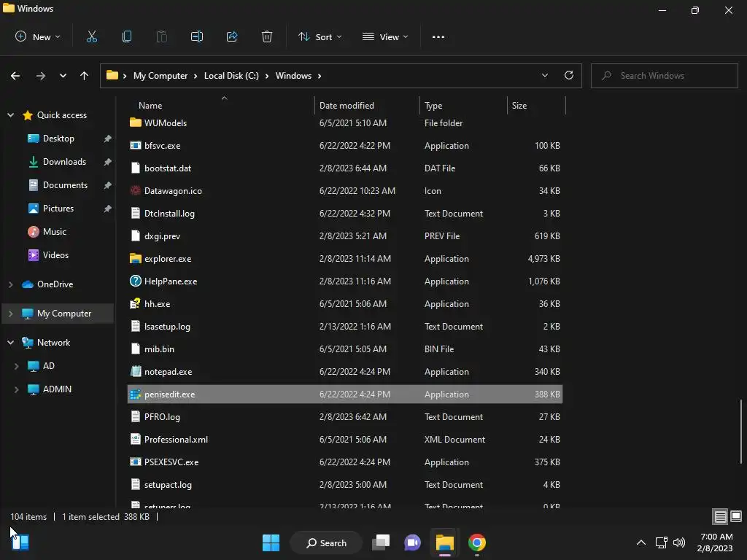747x560 pixels.
Task: Open Documents in Quick access
Action: point(65,184)
